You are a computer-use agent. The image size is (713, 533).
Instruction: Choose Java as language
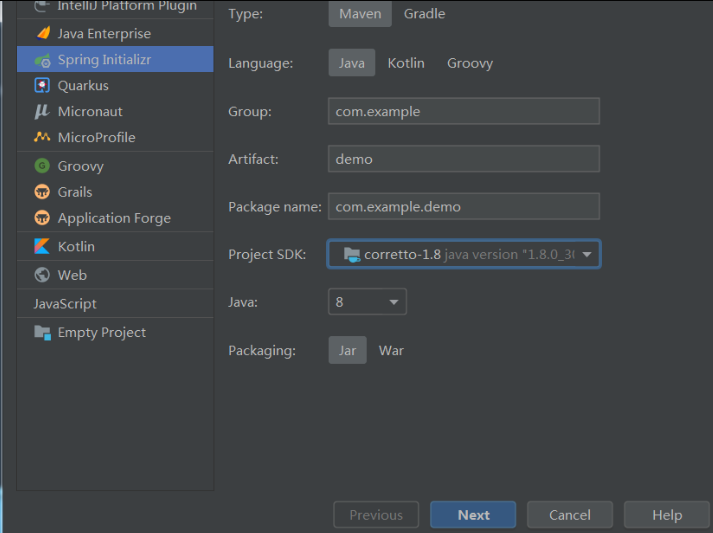[351, 63]
